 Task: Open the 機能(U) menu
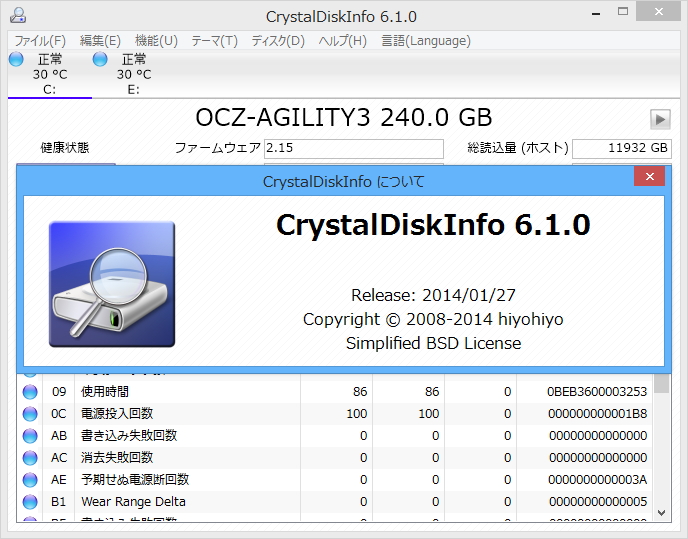click(x=156, y=41)
